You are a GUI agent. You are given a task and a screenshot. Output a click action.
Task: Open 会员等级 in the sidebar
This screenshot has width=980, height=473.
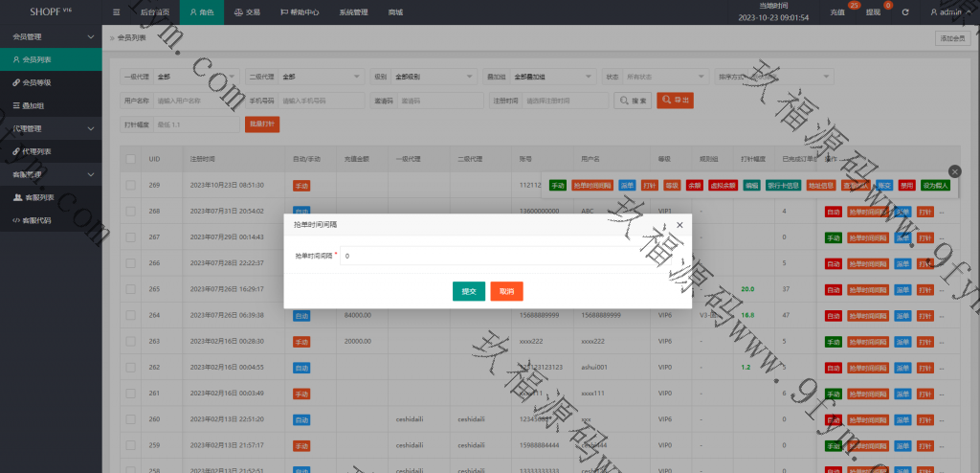tap(36, 82)
